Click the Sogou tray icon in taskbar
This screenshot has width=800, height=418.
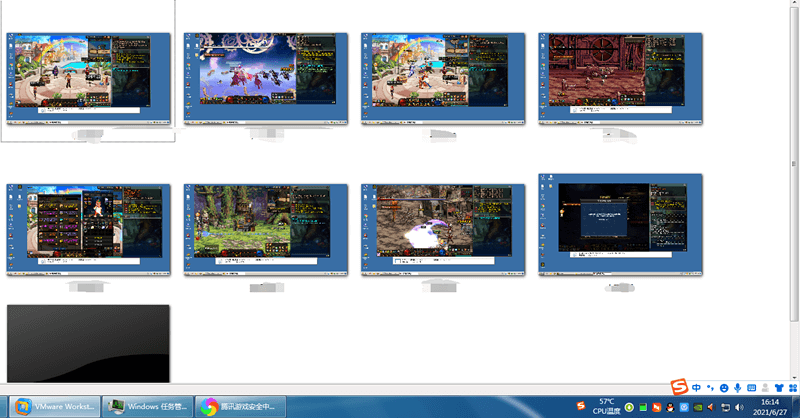coord(581,406)
